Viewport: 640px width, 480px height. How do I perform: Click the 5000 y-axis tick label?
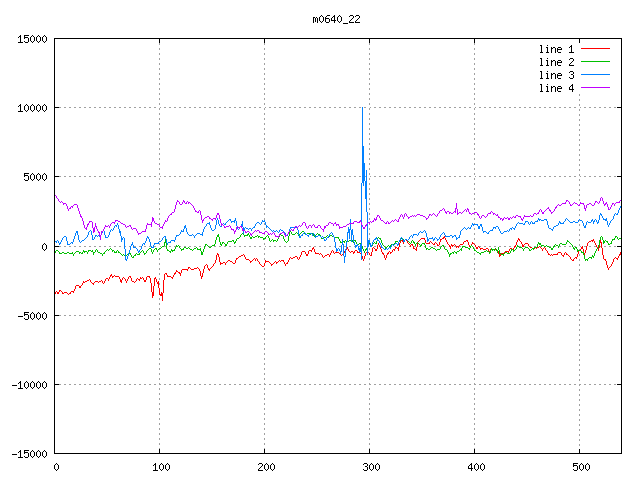click(34, 177)
